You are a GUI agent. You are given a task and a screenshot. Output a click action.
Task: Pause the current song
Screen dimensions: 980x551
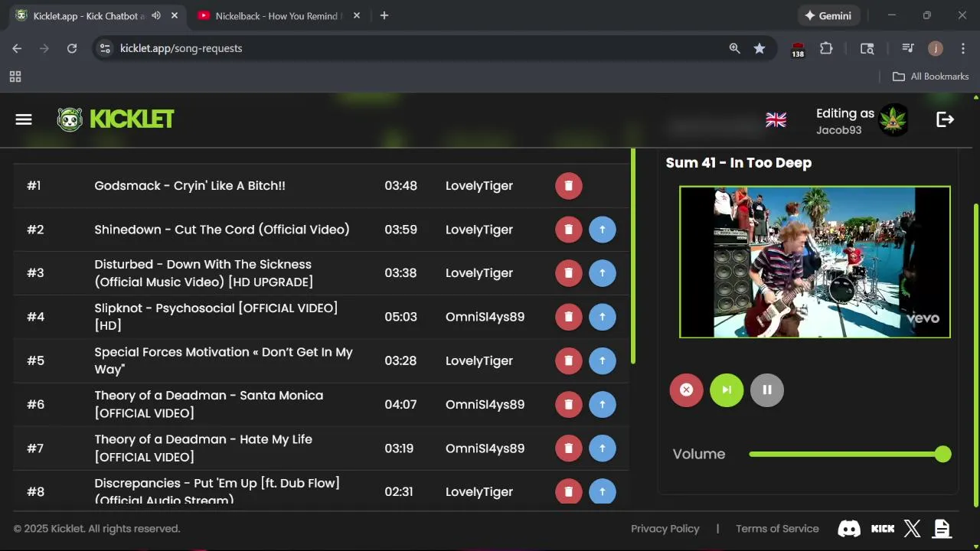[767, 390]
